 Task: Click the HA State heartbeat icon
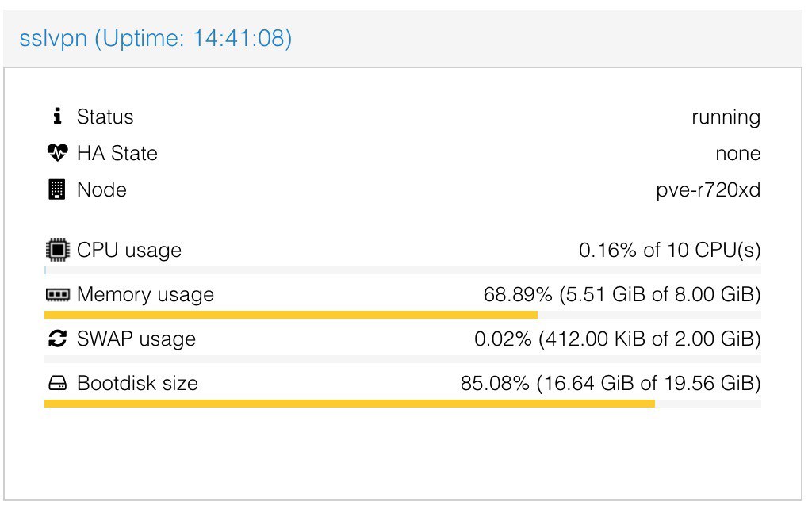point(57,153)
